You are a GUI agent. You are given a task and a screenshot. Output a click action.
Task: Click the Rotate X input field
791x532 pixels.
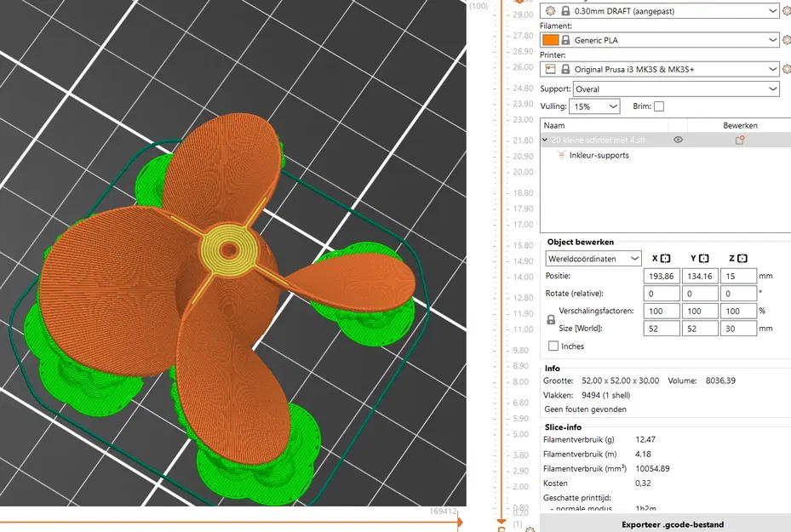(662, 294)
